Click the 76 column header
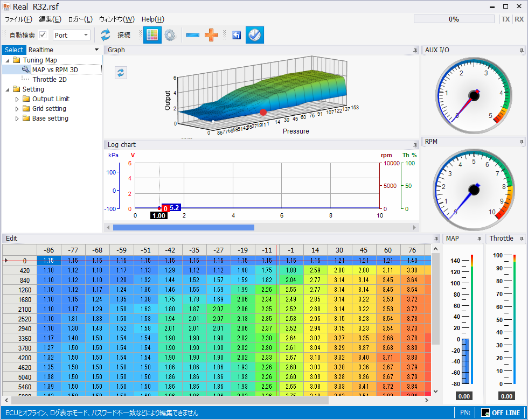Viewport: 528px width, 420px height. [x=412, y=250]
